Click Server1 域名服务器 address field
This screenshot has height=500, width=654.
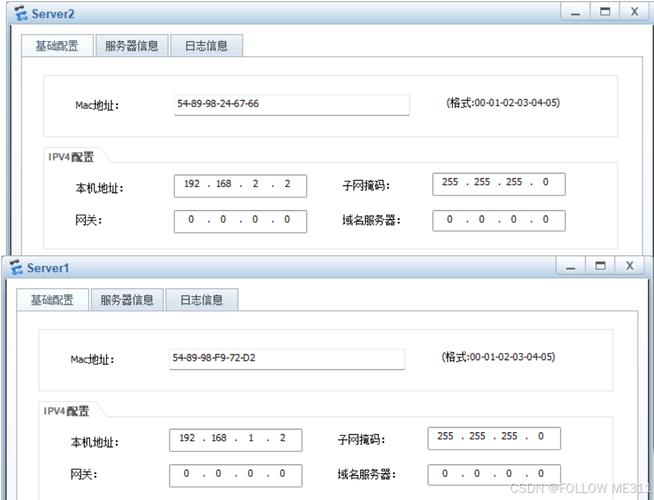494,475
